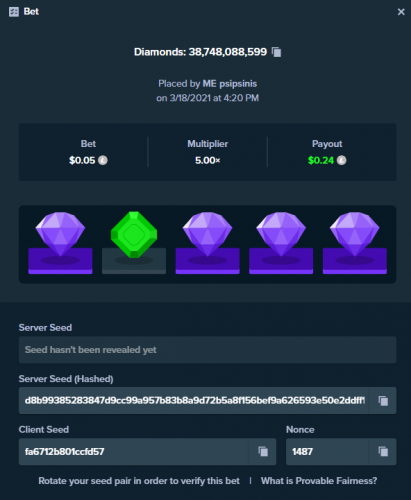Click the first purple diamond
The width and height of the screenshot is (411, 500).
(60, 233)
